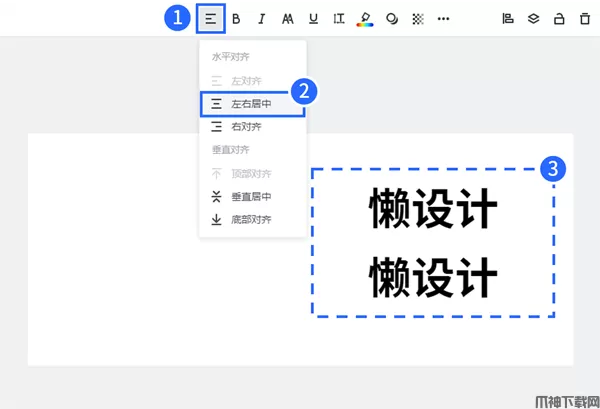
Task: Click the text effects circle icon
Action: coord(392,18)
